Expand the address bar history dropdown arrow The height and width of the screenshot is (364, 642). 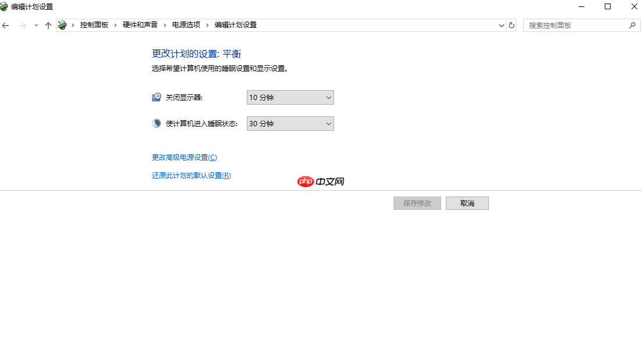point(501,25)
